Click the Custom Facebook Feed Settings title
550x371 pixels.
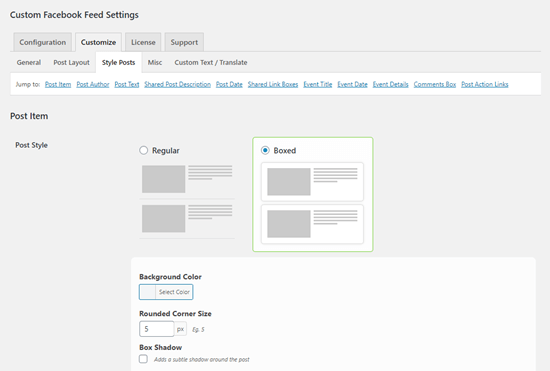(74, 15)
